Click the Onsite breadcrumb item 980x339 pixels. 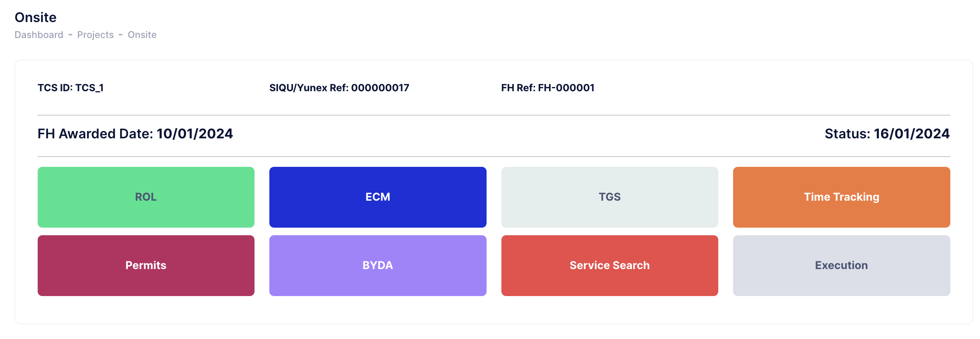click(142, 35)
